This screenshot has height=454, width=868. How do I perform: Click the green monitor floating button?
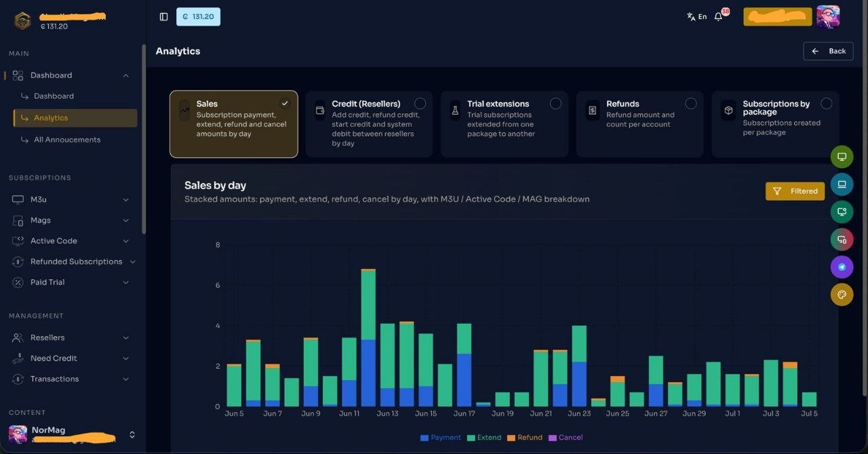coord(842,157)
